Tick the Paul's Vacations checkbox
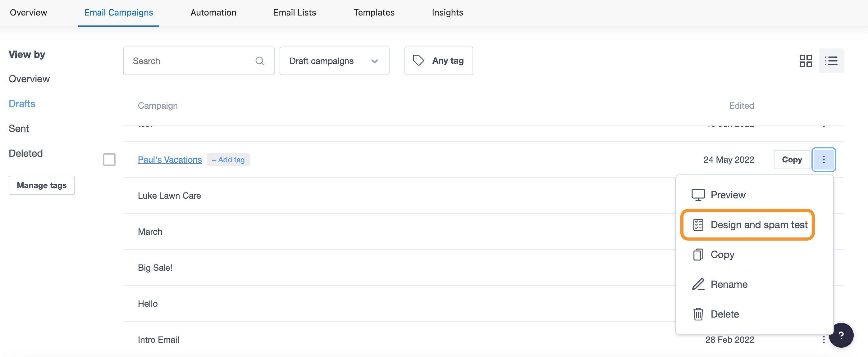Image resolution: width=868 pixels, height=357 pixels. pyautogui.click(x=109, y=160)
